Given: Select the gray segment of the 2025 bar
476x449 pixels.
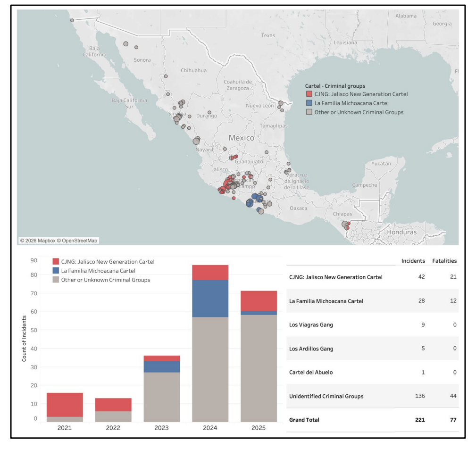Looking at the screenshot, I should pos(259,368).
